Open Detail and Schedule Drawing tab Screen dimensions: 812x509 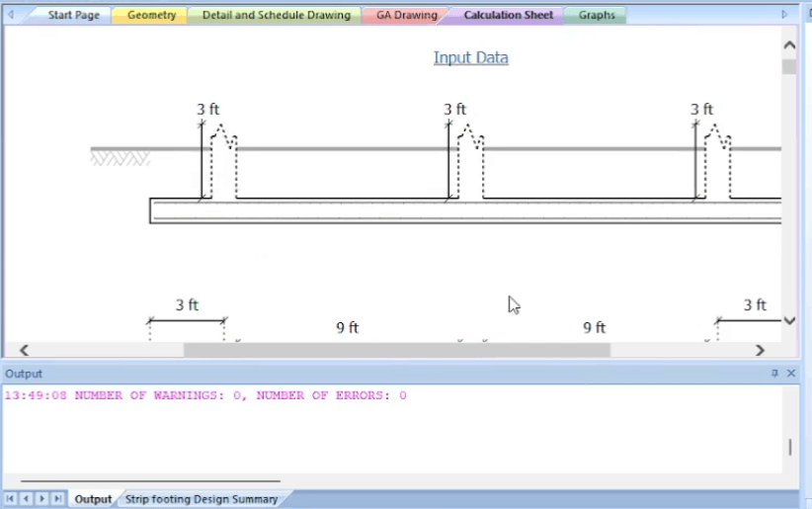point(276,16)
